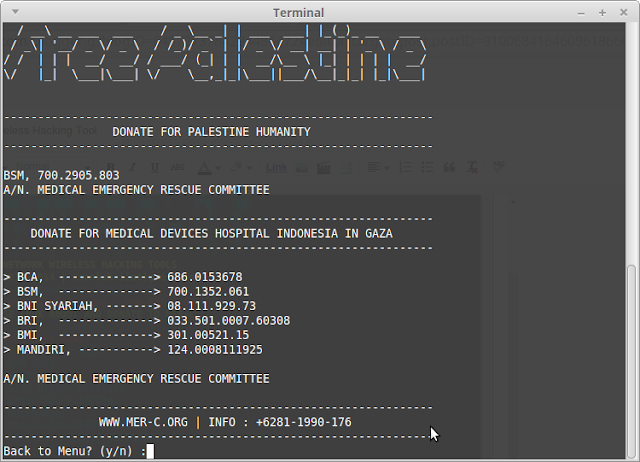
Task: Open the window menu arrow in title bar
Action: click(15, 12)
